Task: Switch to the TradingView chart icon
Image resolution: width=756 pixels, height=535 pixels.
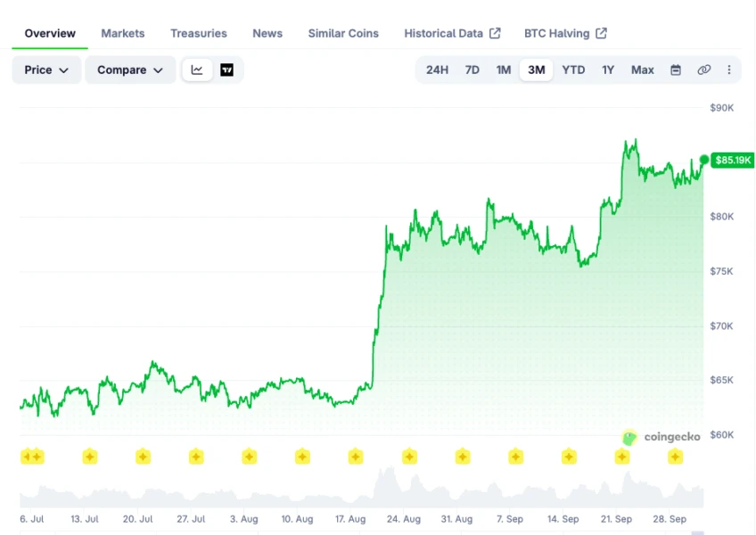Action: (226, 70)
